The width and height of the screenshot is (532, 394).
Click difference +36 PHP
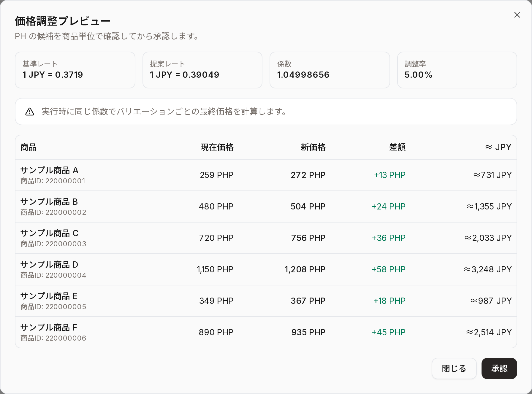389,238
